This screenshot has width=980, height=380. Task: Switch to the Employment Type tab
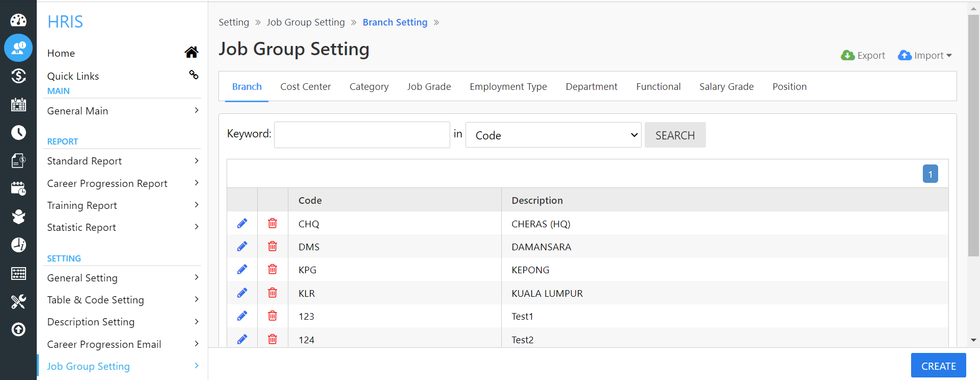pos(508,86)
